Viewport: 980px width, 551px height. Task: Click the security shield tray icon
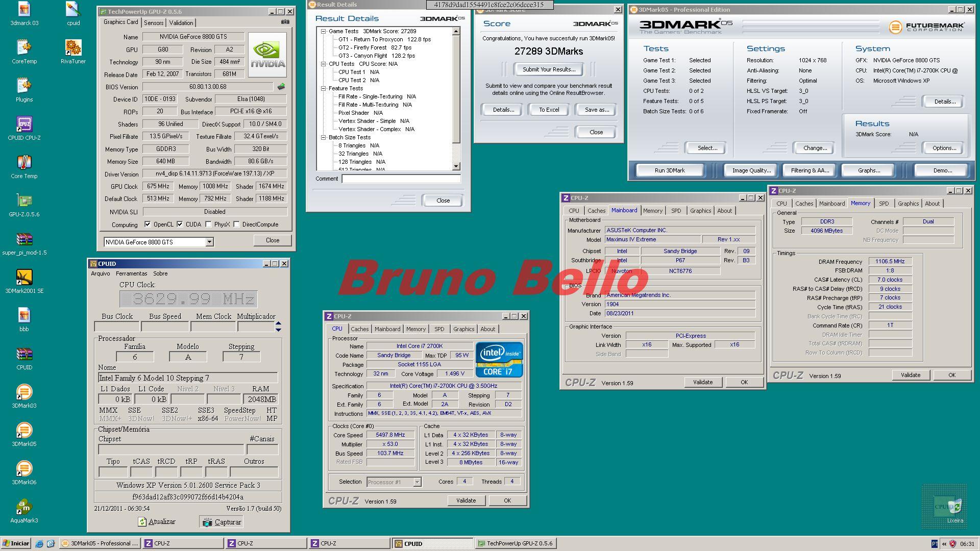pos(952,544)
